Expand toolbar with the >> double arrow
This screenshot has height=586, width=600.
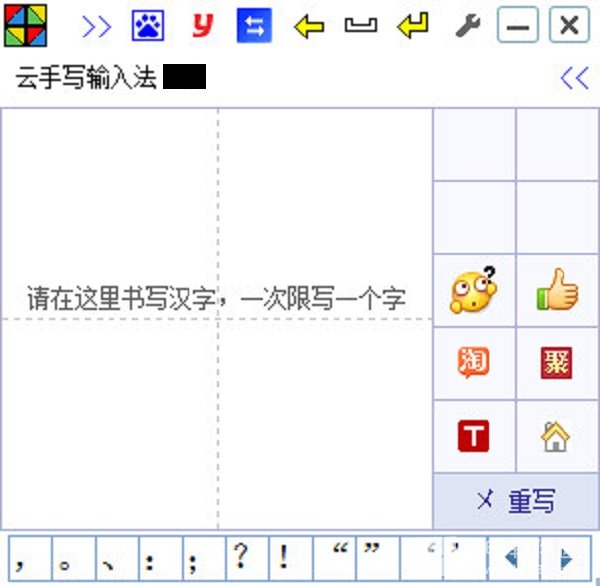pyautogui.click(x=97, y=27)
